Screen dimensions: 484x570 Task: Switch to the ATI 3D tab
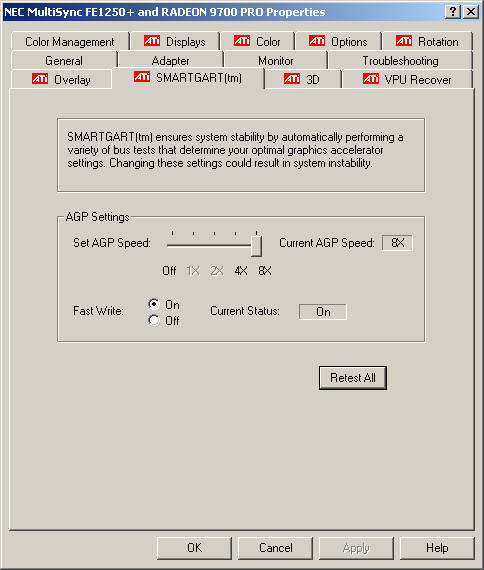pos(302,80)
